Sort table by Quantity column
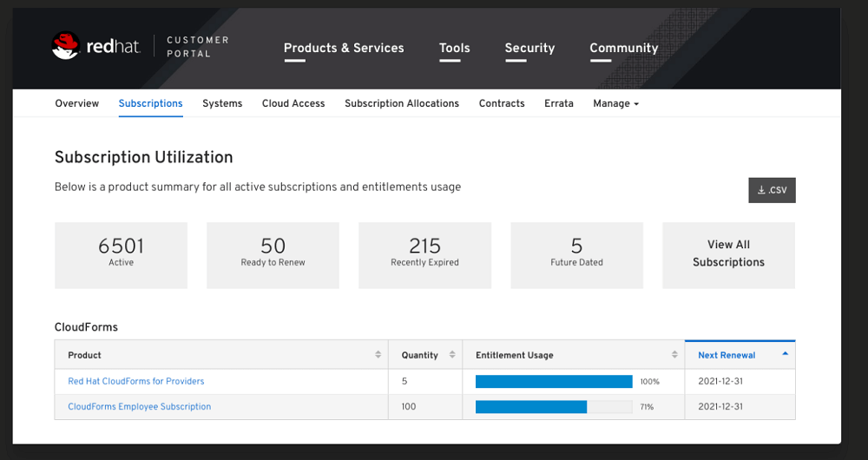Screen dimensions: 868x460 coord(450,355)
